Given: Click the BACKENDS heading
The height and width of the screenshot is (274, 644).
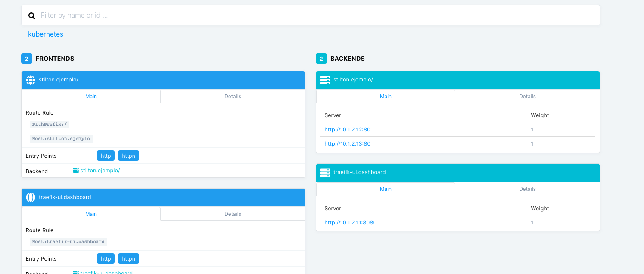Looking at the screenshot, I should 348,59.
